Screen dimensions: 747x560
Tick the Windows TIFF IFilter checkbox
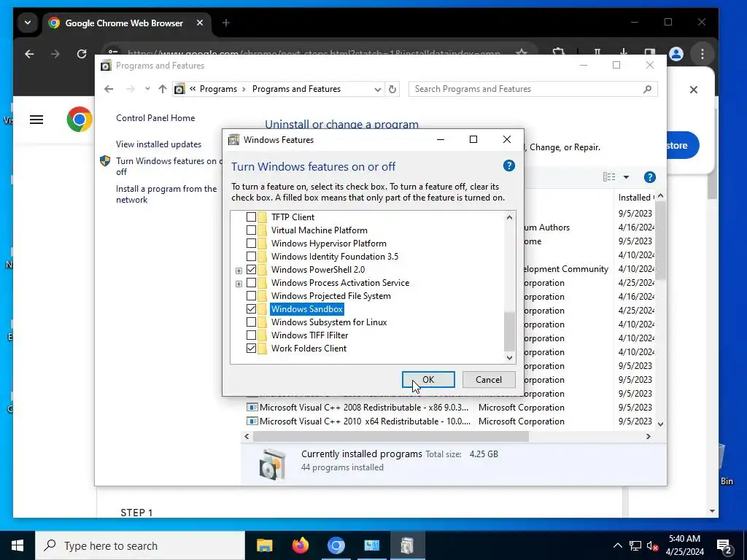251,335
